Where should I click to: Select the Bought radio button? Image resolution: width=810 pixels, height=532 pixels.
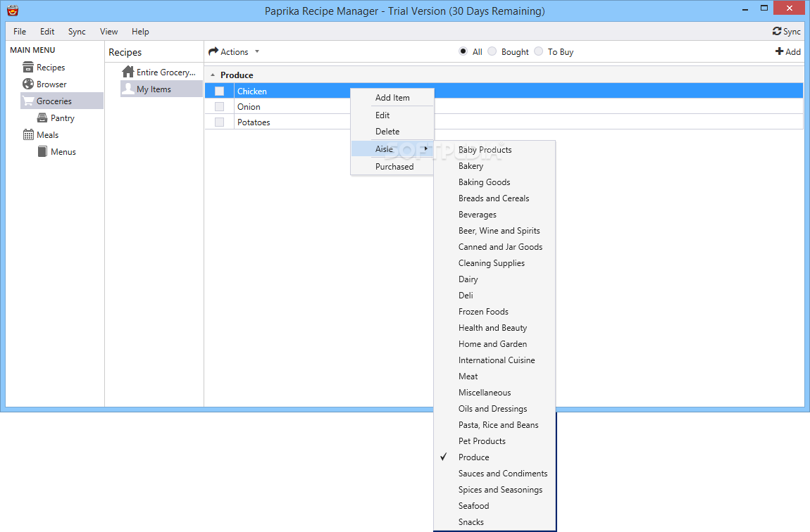[x=492, y=51]
